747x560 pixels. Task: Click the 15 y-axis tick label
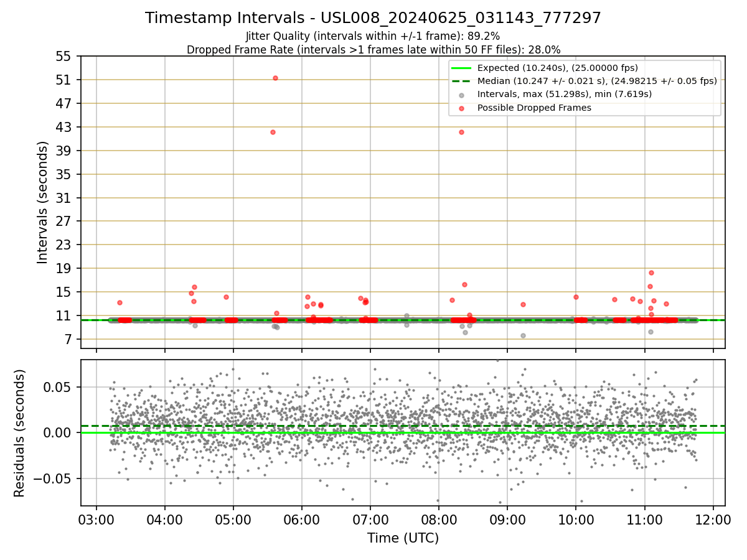(64, 292)
